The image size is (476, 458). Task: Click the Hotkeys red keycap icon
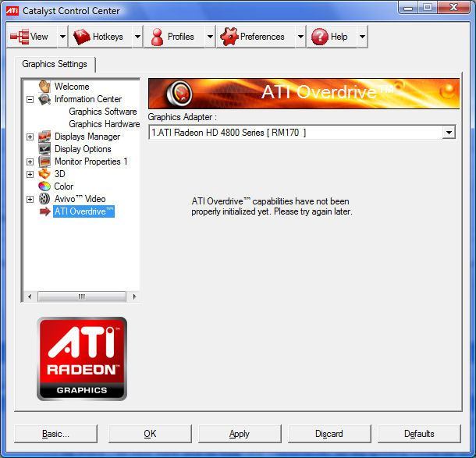(82, 37)
